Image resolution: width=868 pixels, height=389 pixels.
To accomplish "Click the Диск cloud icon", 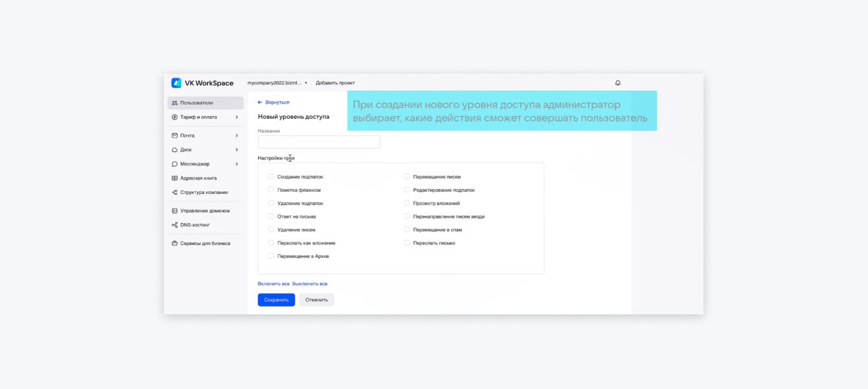I will pyautogui.click(x=174, y=150).
